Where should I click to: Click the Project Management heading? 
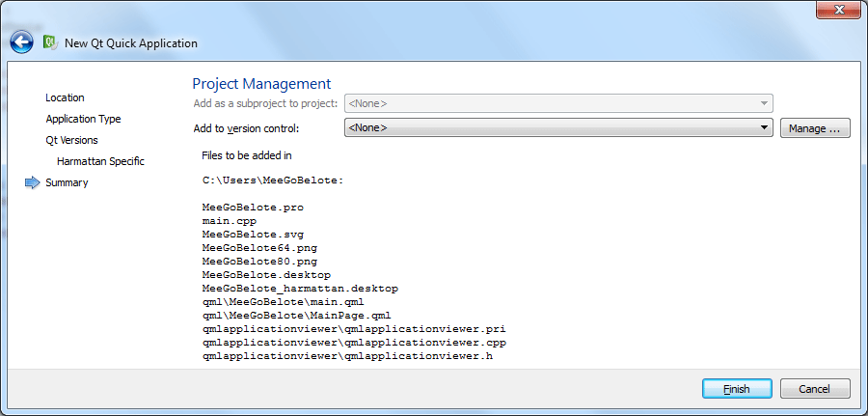(x=261, y=84)
